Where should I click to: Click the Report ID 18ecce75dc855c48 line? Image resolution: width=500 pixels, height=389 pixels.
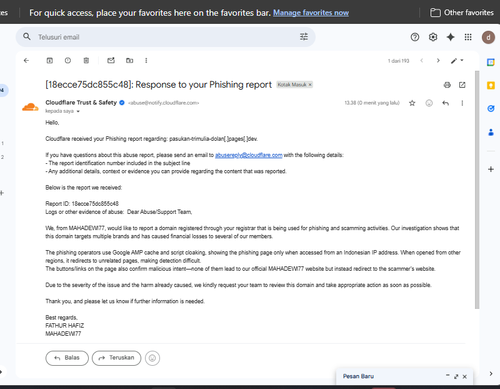click(x=82, y=204)
